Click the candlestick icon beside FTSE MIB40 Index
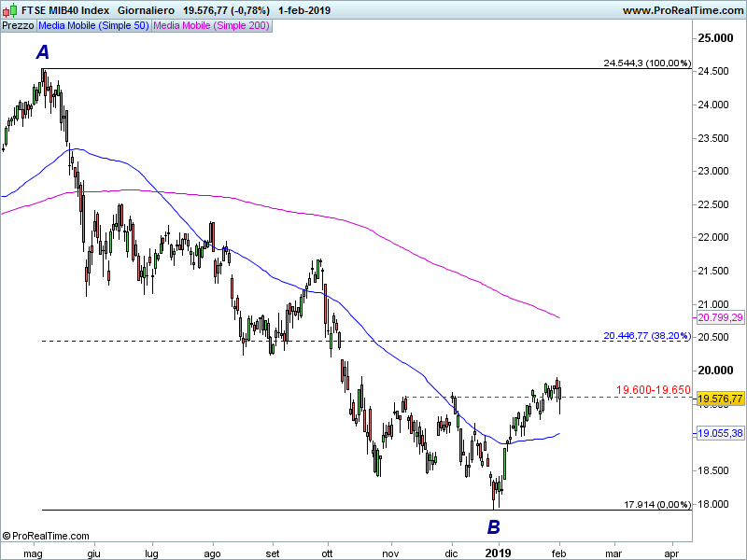Image resolution: width=747 pixels, height=560 pixels. coord(9,10)
